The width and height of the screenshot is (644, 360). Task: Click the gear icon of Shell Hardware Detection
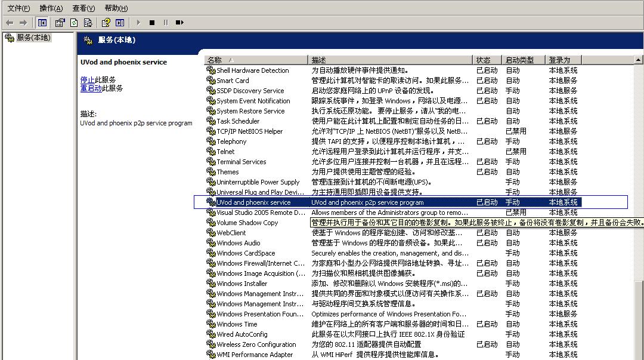click(x=210, y=70)
